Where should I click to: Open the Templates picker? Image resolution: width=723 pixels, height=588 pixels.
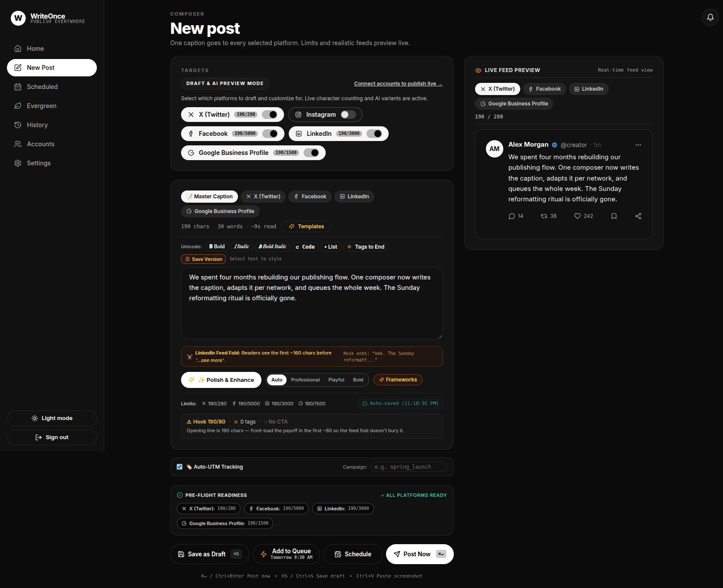tap(307, 227)
